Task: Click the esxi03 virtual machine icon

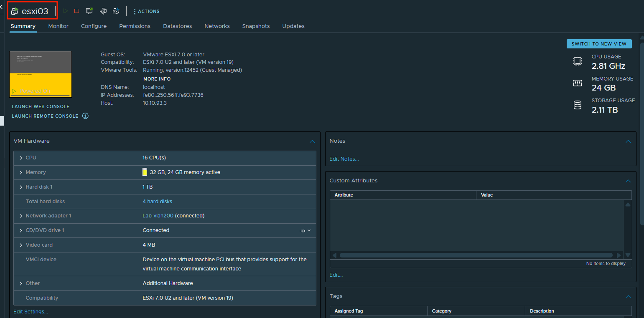Action: [15, 11]
